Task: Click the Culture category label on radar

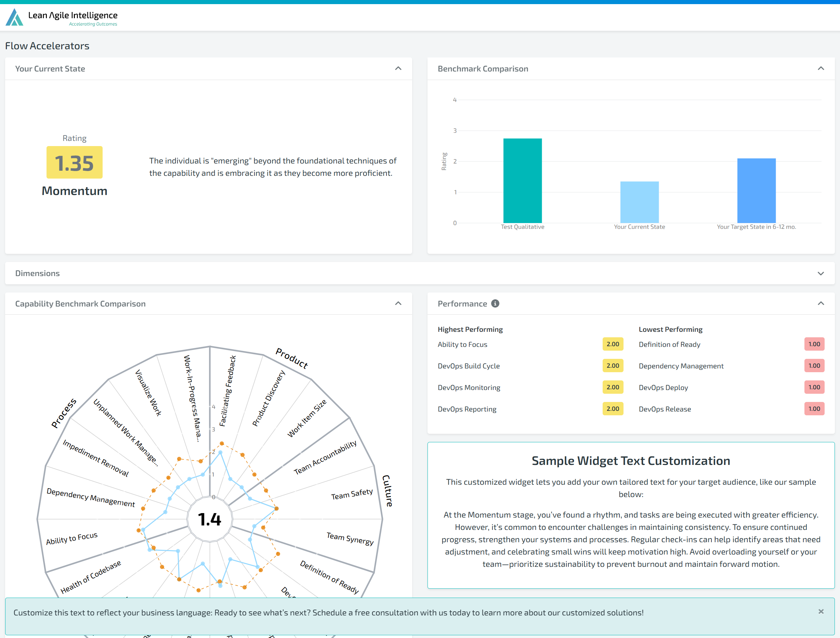Action: point(388,491)
